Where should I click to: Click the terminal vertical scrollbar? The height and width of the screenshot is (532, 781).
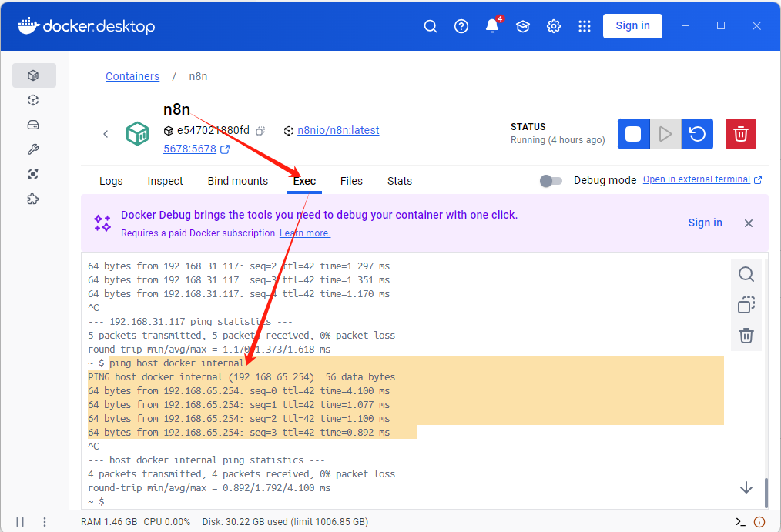point(766,492)
